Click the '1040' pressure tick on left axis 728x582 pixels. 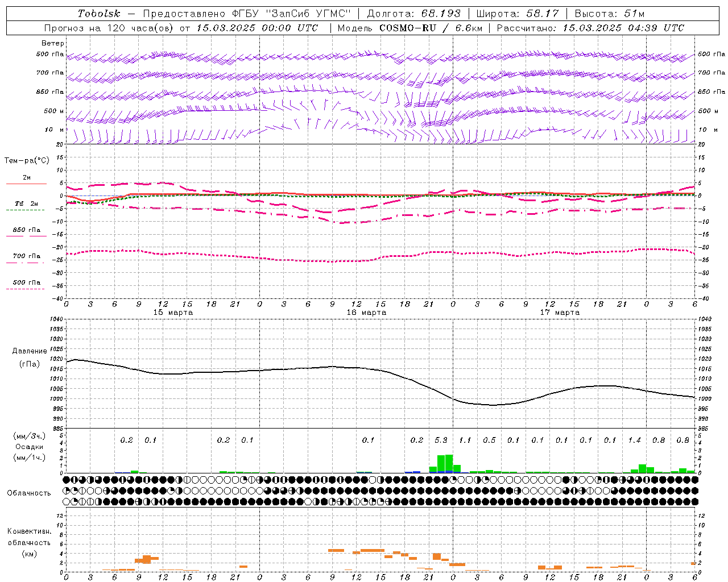tap(57, 319)
